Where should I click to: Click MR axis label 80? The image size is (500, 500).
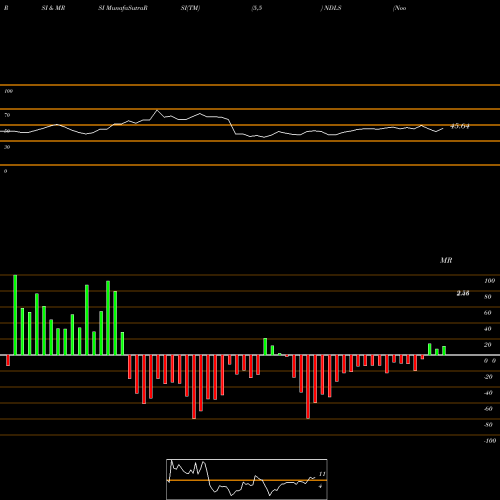point(488,297)
